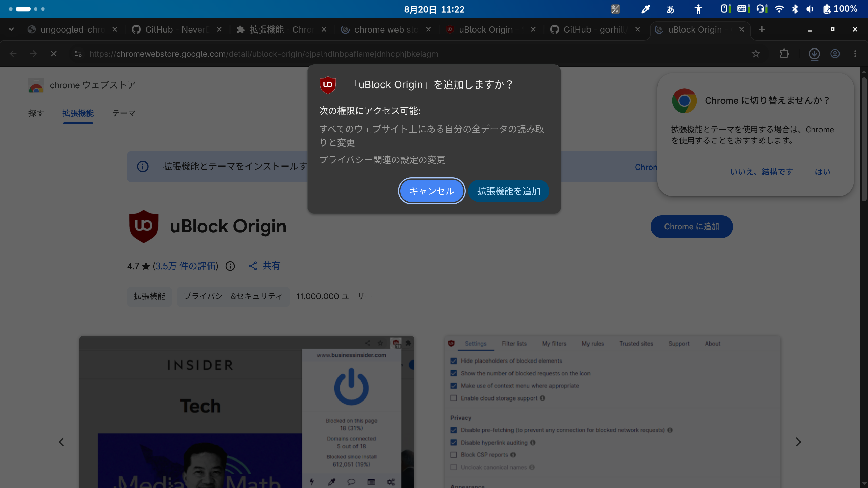Click the uBlock Origin heading text

click(x=228, y=226)
